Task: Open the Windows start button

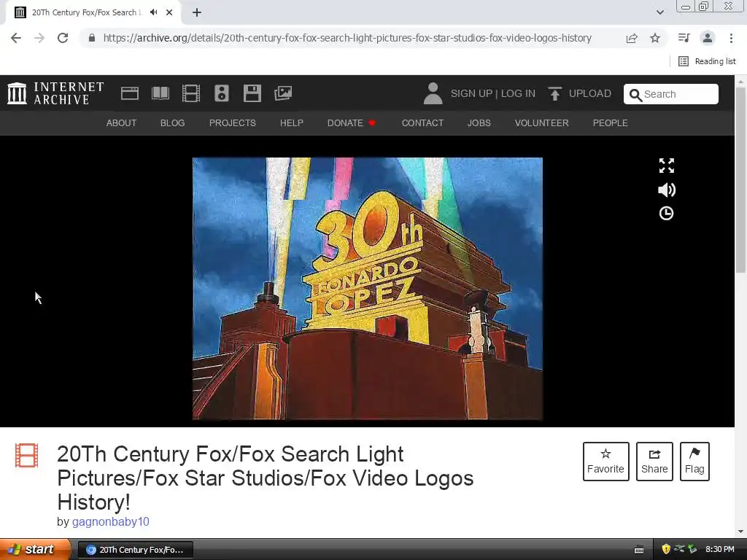Action: click(35, 550)
